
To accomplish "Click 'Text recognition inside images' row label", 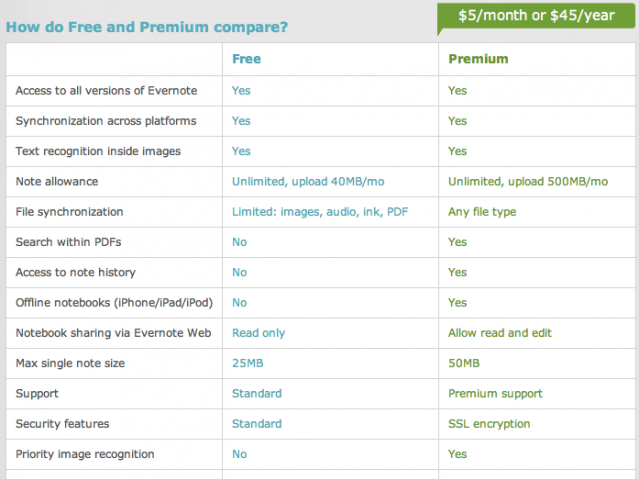I will (x=98, y=151).
